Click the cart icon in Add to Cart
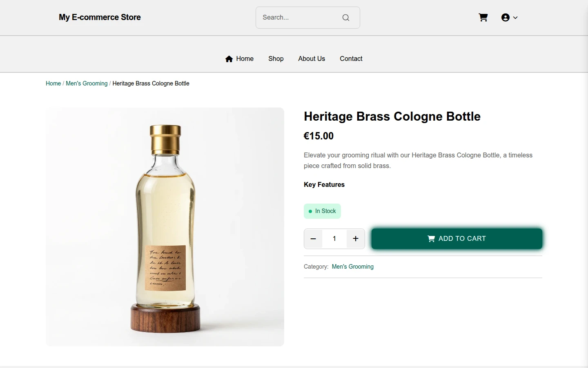588x368 pixels. click(431, 239)
